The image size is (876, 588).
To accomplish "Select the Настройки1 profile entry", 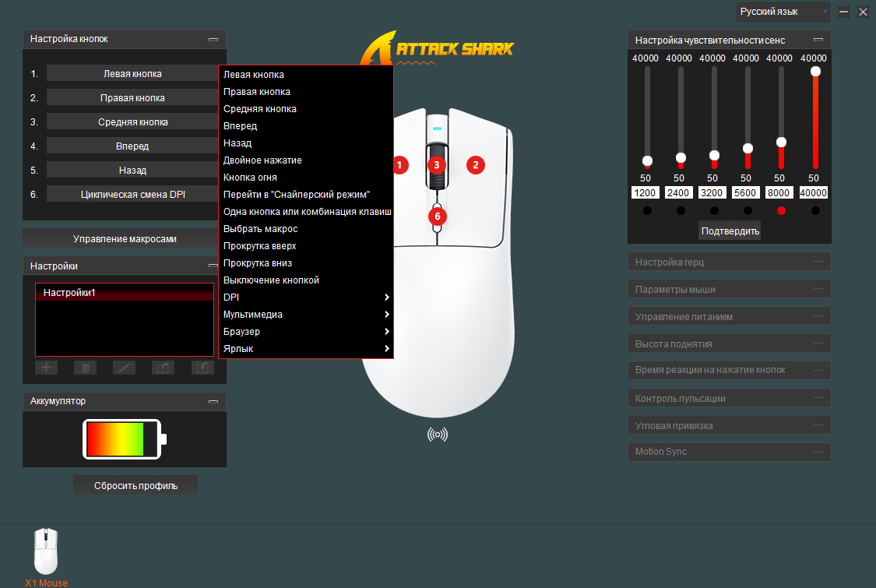I will [125, 293].
